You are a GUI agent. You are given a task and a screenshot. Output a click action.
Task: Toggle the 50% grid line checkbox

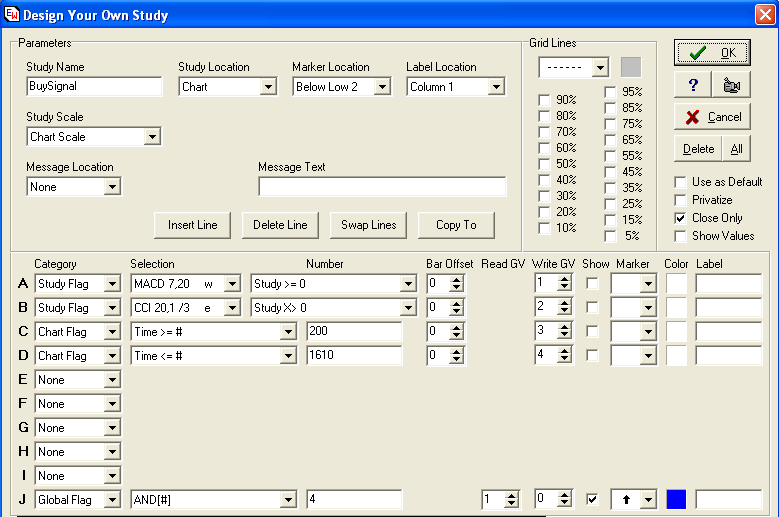[x=544, y=164]
